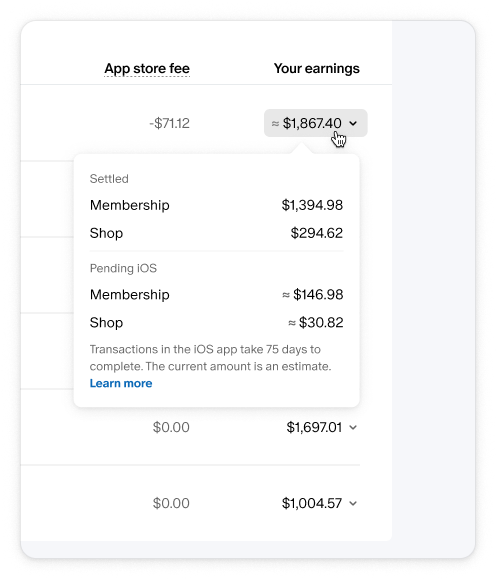Click the chevron beside $1,004.57

[x=353, y=504]
